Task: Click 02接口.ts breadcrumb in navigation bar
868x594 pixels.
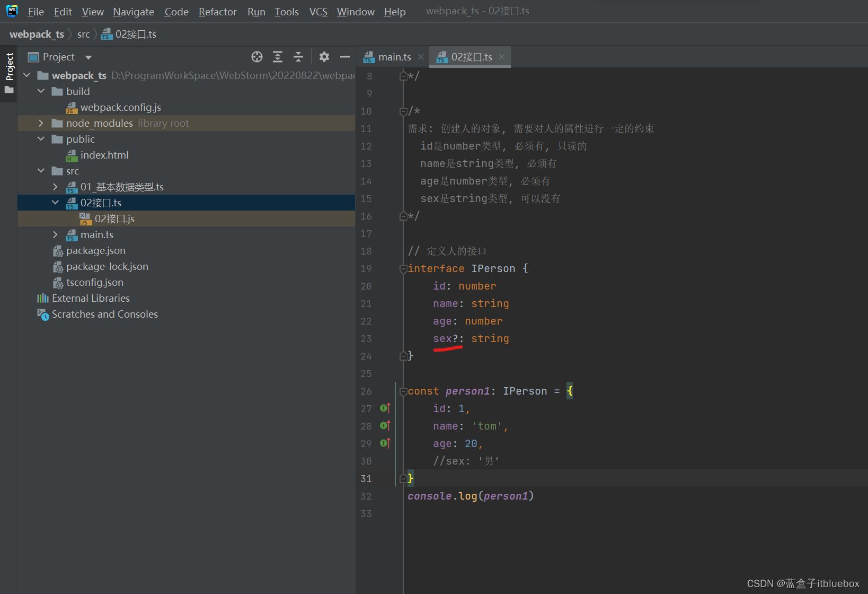Action: pyautogui.click(x=129, y=34)
